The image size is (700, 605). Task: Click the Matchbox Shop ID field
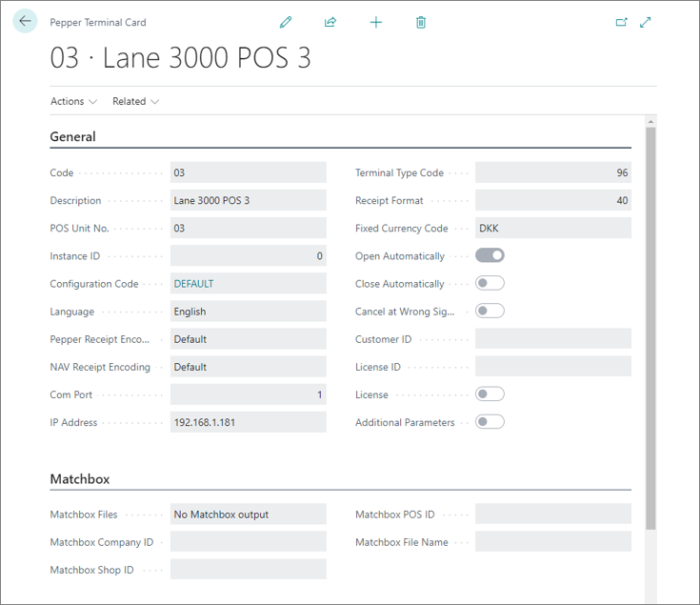(x=249, y=570)
